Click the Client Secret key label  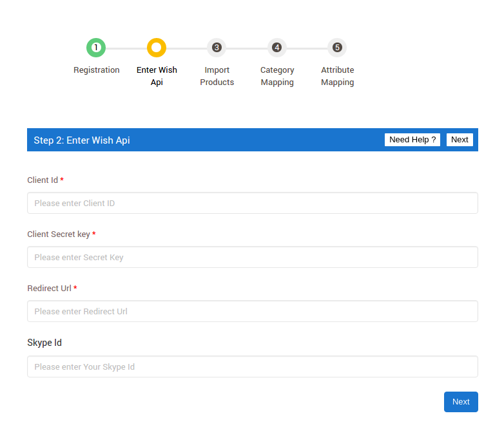point(59,234)
